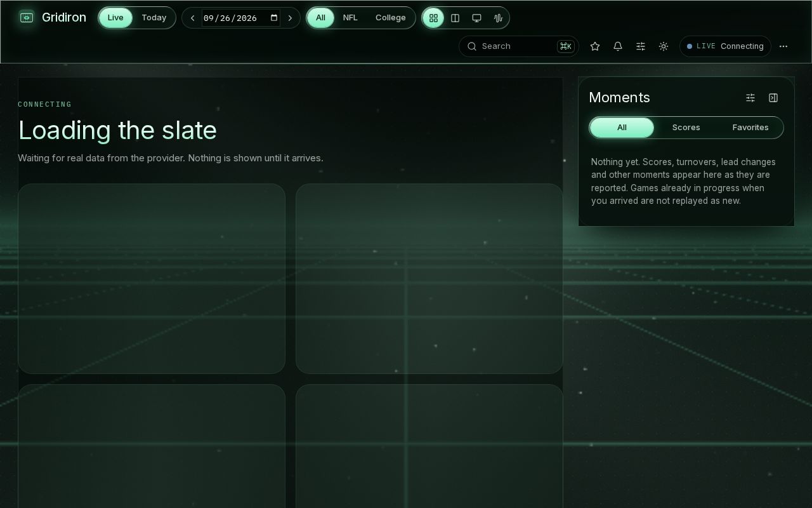This screenshot has width=812, height=508.
Task: Click the date field 09/26/2026
Action: click(x=241, y=18)
